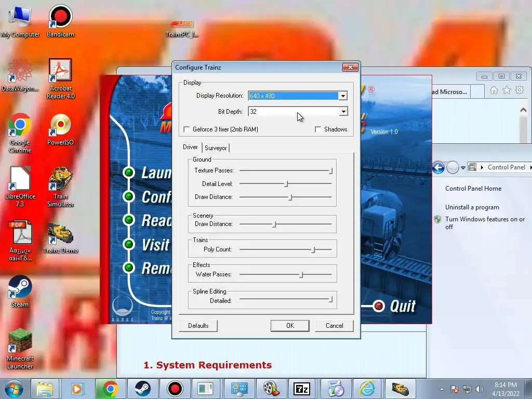
Task: Open the Bit Depth dropdown
Action: [343, 111]
